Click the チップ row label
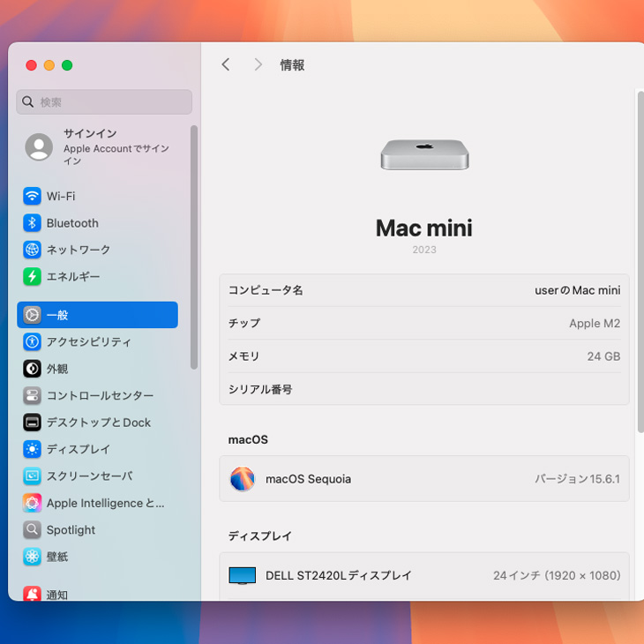The width and height of the screenshot is (644, 644). point(244,323)
